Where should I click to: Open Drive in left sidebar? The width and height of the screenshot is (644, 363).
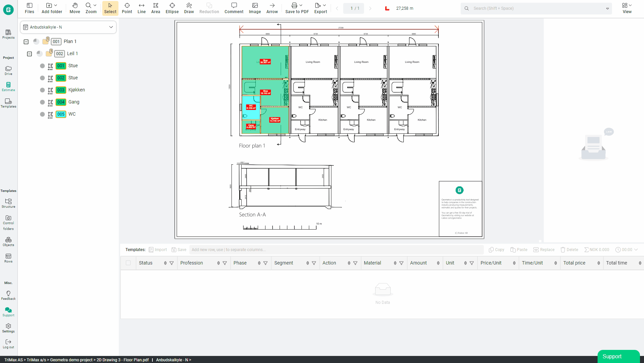pos(8,71)
